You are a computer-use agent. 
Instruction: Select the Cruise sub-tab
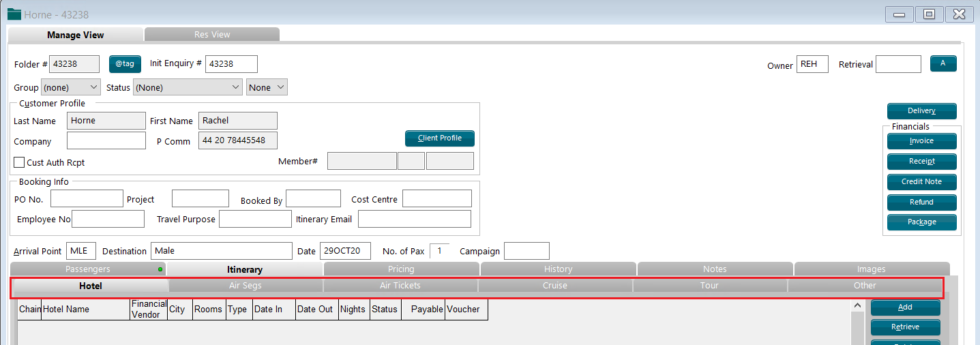(x=555, y=286)
